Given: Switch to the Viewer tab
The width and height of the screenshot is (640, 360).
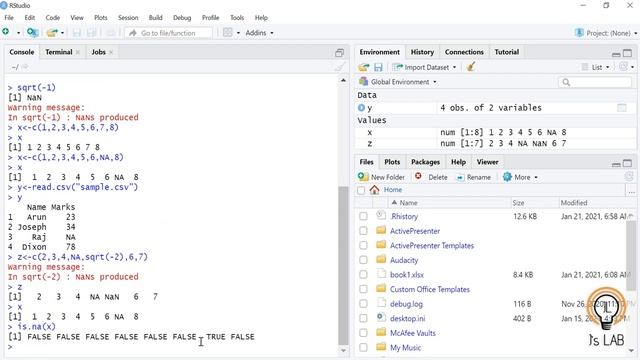Looking at the screenshot, I should (487, 162).
